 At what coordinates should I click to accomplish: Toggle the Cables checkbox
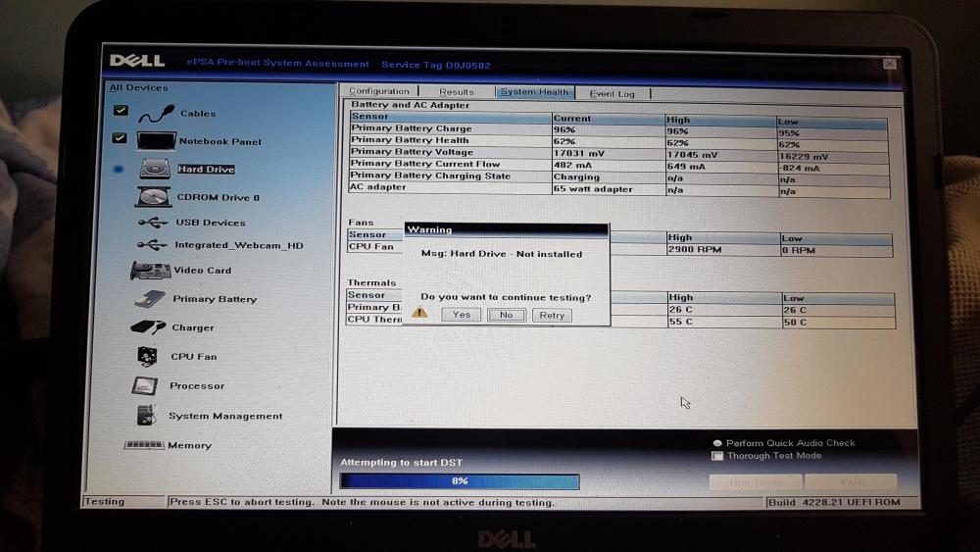(x=121, y=111)
